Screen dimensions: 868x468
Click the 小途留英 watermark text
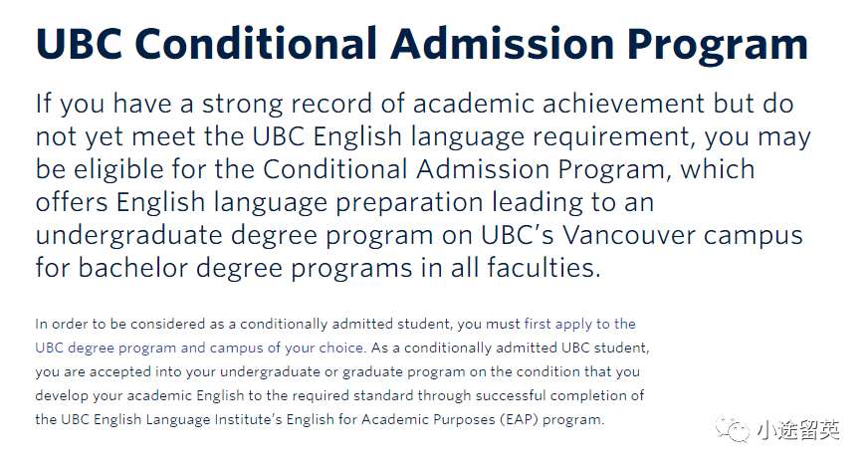[797, 430]
